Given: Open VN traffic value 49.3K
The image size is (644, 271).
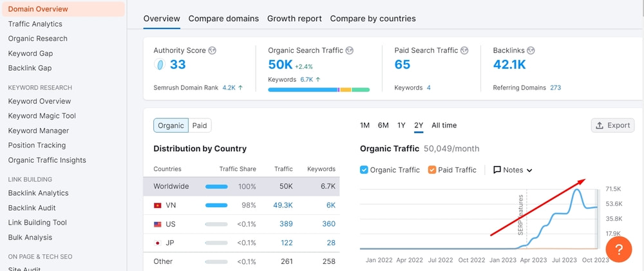Looking at the screenshot, I should click(283, 205).
